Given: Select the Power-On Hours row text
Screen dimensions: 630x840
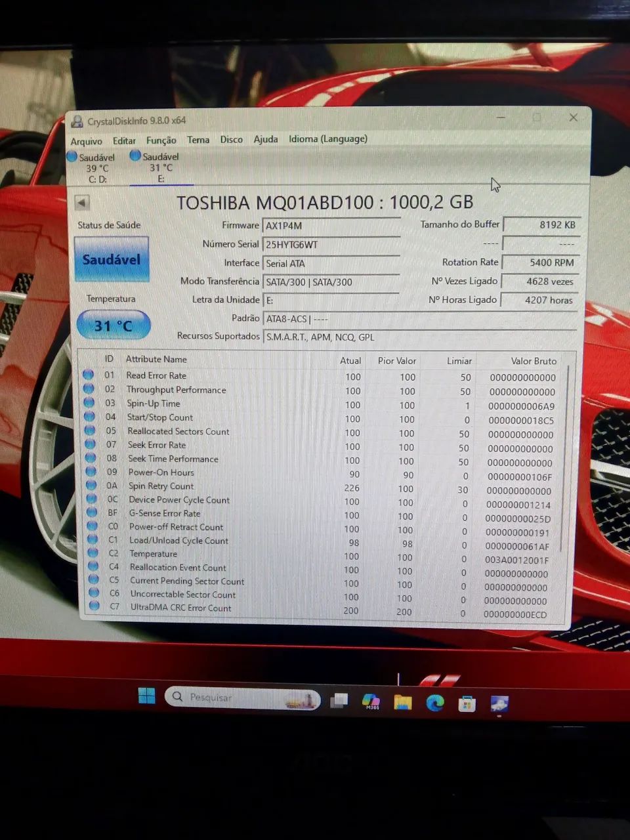Looking at the screenshot, I should pyautogui.click(x=161, y=472).
